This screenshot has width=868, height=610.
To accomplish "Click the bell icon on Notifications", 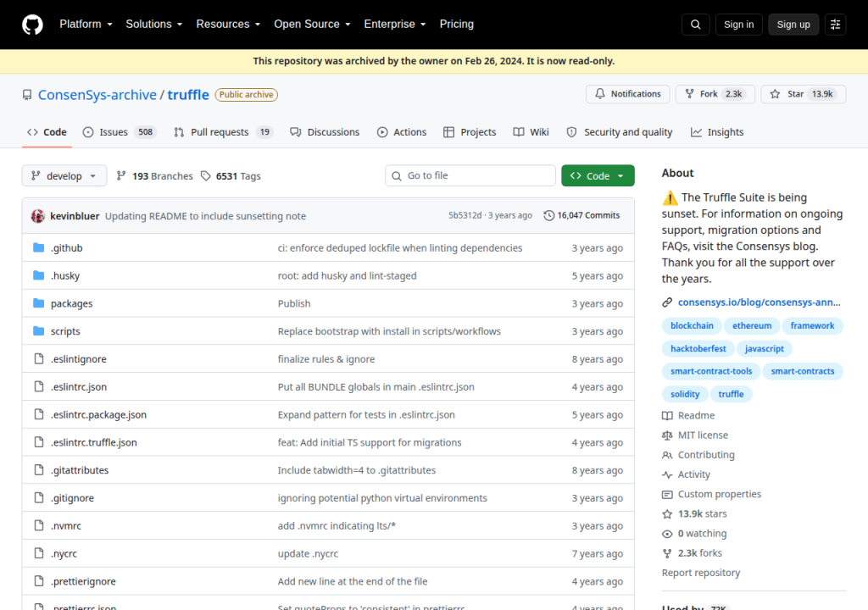I will [x=600, y=94].
